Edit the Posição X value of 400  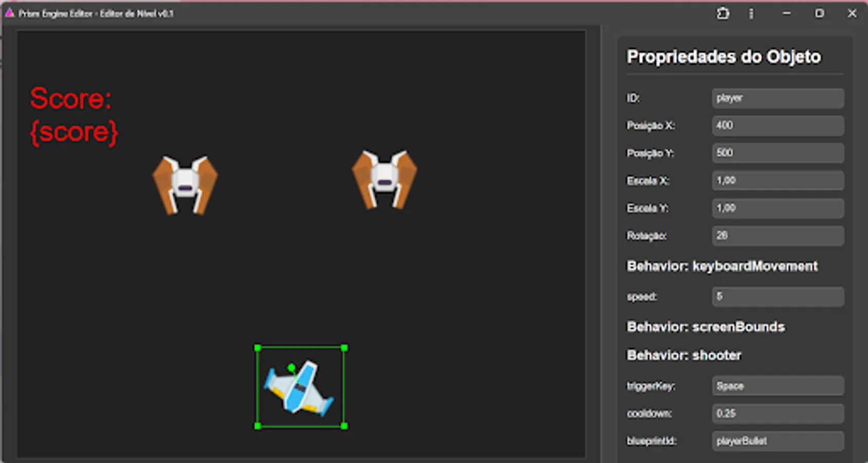[777, 126]
